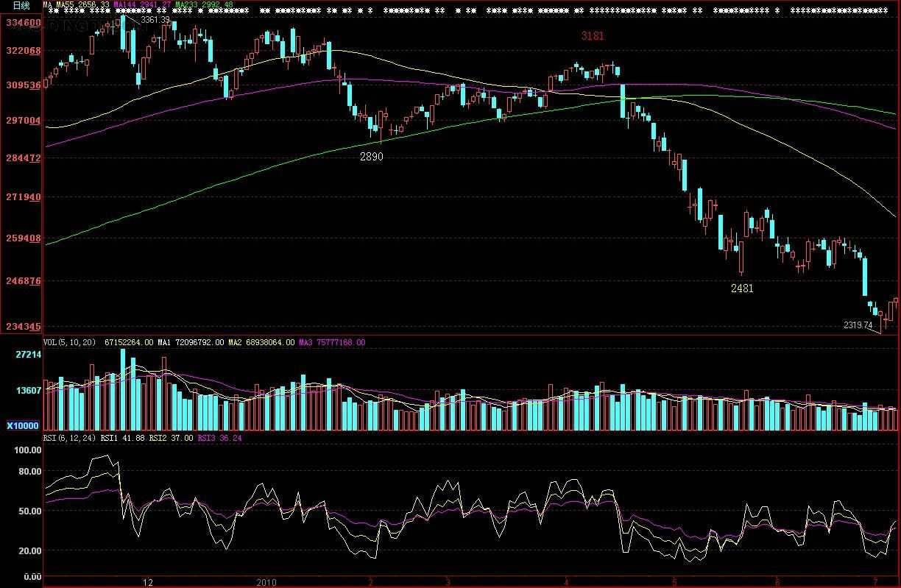This screenshot has width=901, height=588.
Task: Click the 2010 year mark on time axis
Action: [x=266, y=582]
